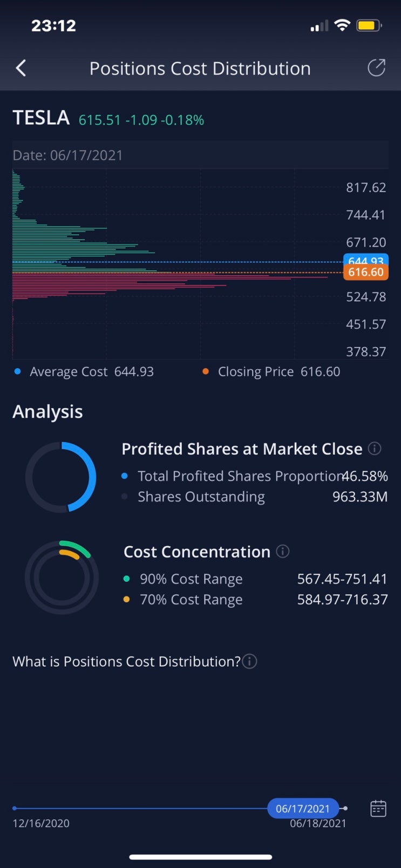Image resolution: width=401 pixels, height=868 pixels.
Task: Tap the Date: 06/17/2021 label
Action: pos(67,155)
